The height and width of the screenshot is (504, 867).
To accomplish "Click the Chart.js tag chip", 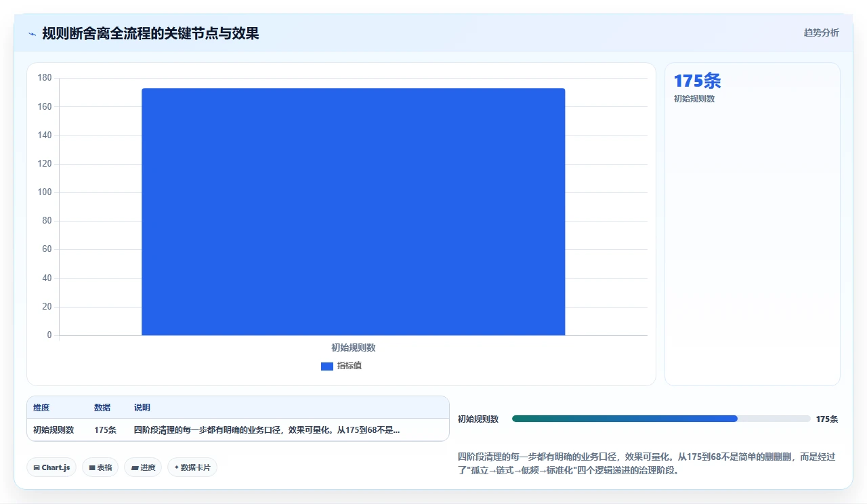I will (x=51, y=467).
